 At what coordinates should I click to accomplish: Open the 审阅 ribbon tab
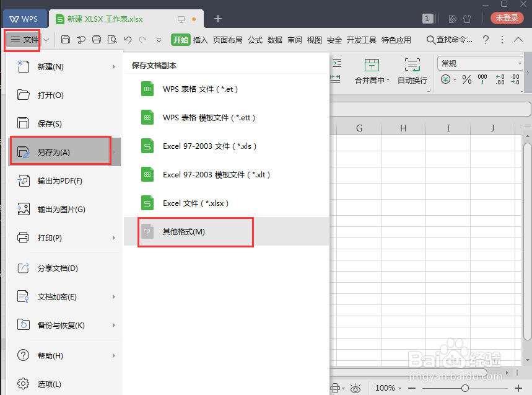pyautogui.click(x=295, y=40)
